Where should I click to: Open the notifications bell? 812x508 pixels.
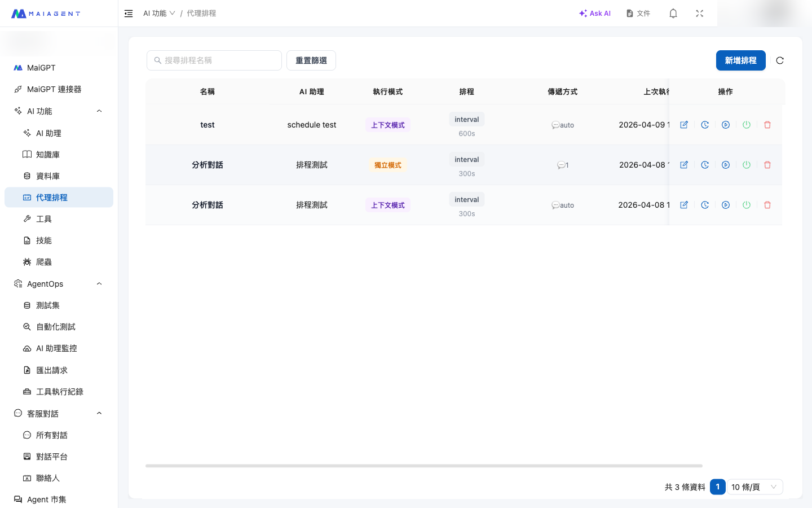coord(673,14)
